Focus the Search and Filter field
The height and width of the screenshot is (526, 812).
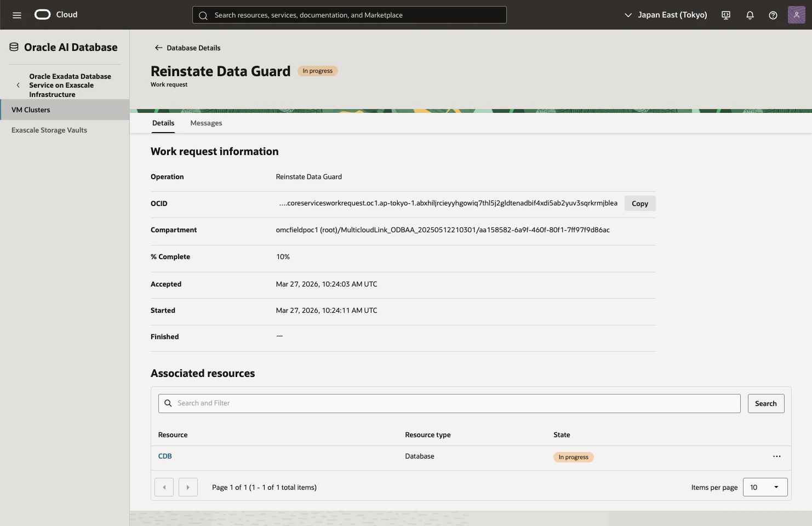pos(449,403)
